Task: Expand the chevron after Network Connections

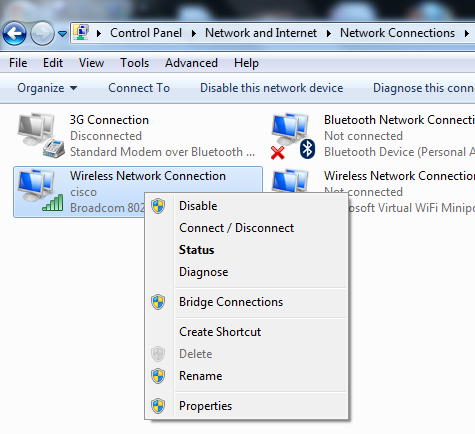Action: [x=467, y=33]
